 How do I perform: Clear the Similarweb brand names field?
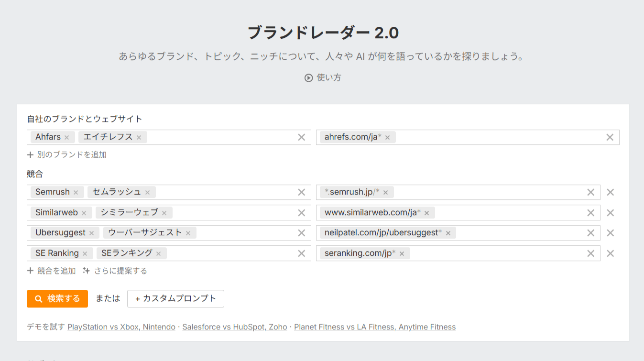(301, 213)
